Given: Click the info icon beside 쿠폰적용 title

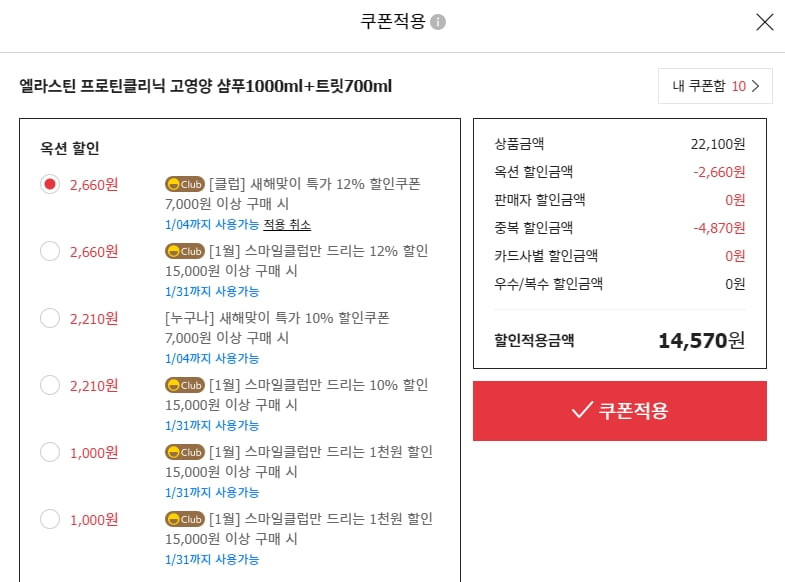Looking at the screenshot, I should pos(438,22).
